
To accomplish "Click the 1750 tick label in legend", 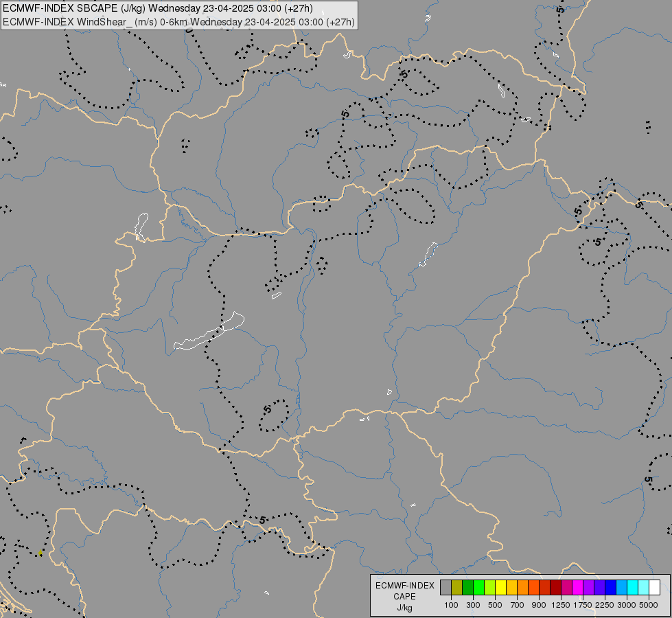I will pos(583,605).
